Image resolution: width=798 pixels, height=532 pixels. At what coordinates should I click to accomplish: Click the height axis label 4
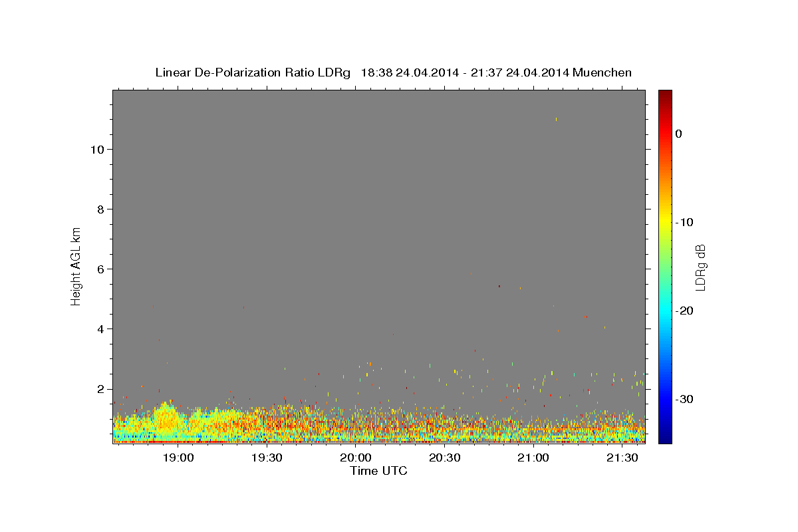click(x=100, y=329)
